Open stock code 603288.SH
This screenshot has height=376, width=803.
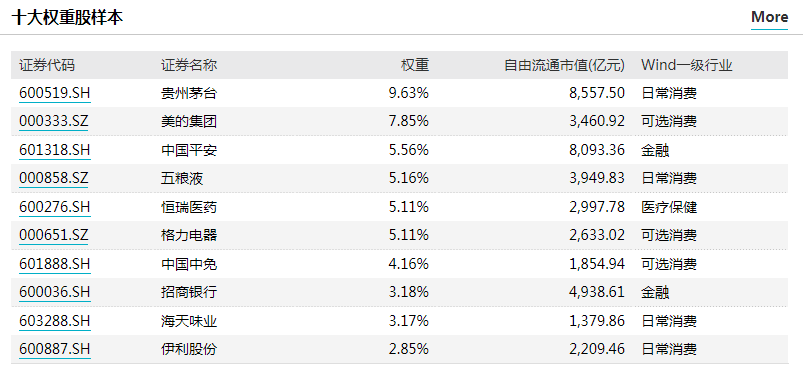55,321
